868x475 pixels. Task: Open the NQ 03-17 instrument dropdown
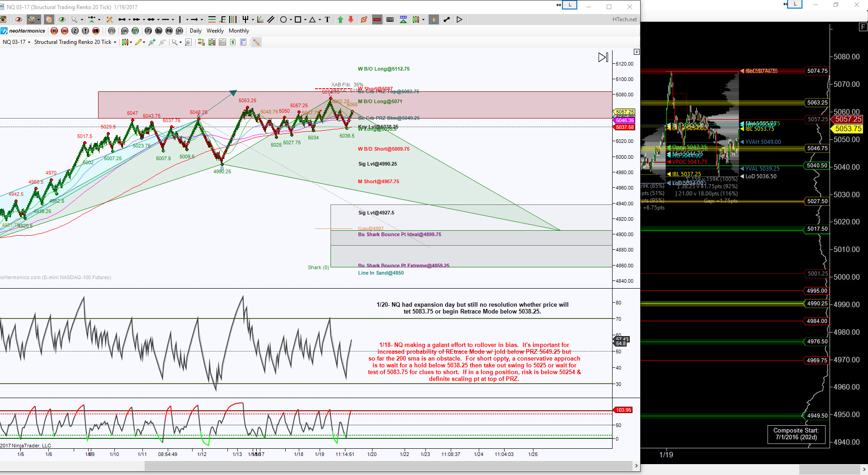[17, 42]
